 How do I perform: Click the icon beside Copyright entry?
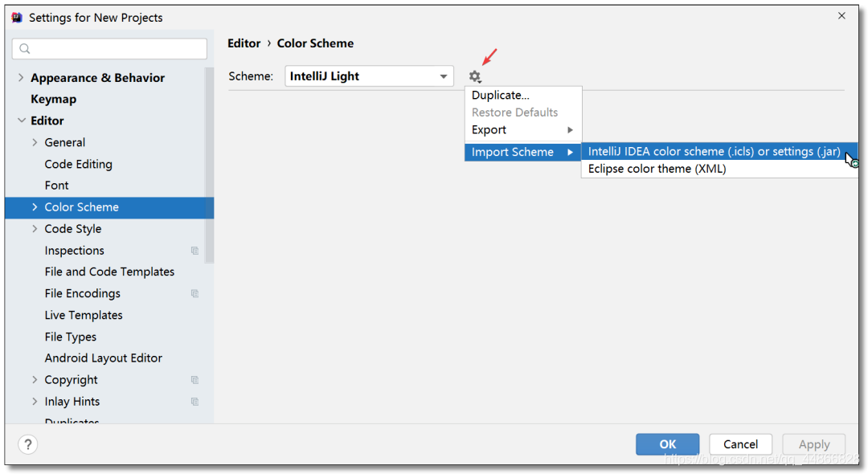click(x=194, y=379)
